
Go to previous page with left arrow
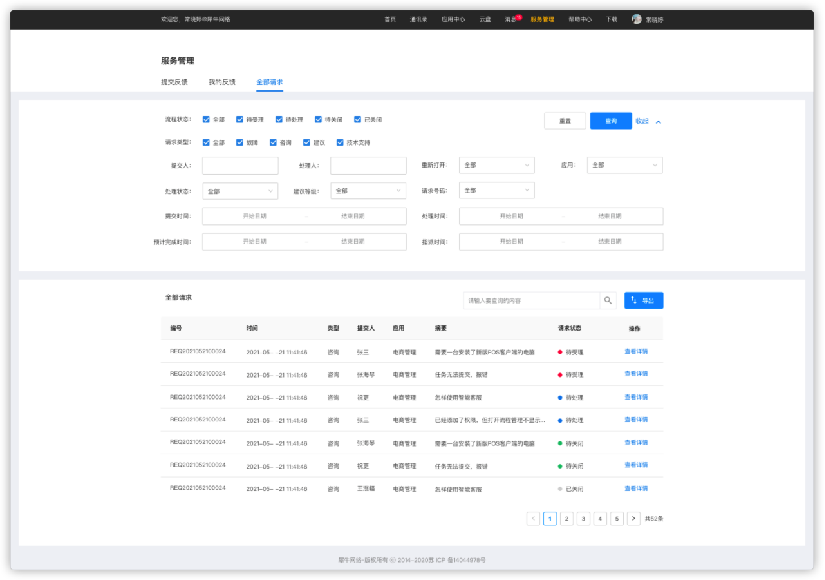(x=533, y=518)
